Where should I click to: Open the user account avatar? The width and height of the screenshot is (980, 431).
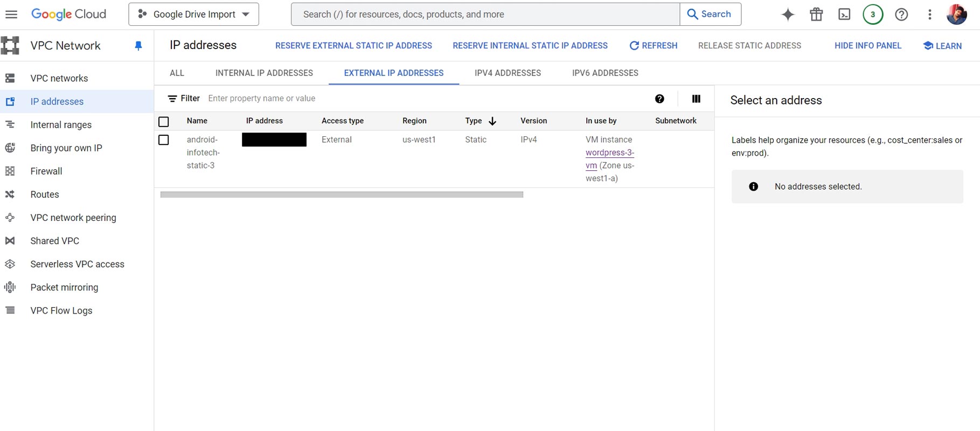(957, 15)
